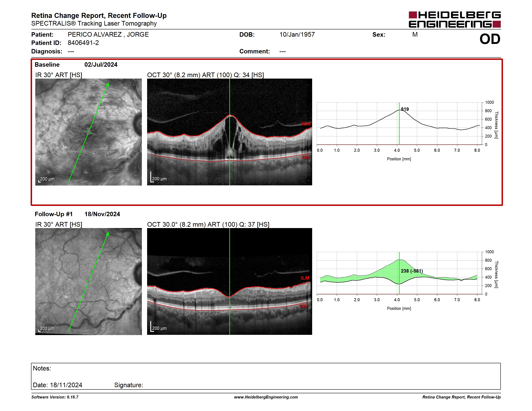
Task: Click the follow-up graph Position [mm] axis label
Action: [399, 308]
